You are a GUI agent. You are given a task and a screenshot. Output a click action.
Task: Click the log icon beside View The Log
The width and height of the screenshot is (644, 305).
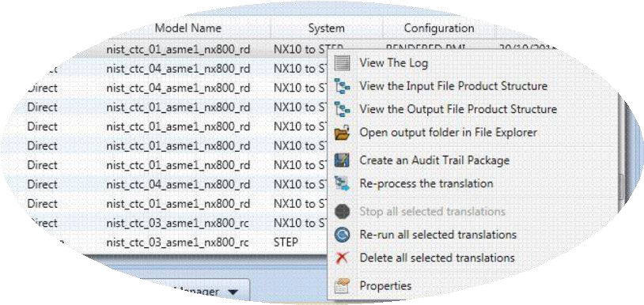342,63
